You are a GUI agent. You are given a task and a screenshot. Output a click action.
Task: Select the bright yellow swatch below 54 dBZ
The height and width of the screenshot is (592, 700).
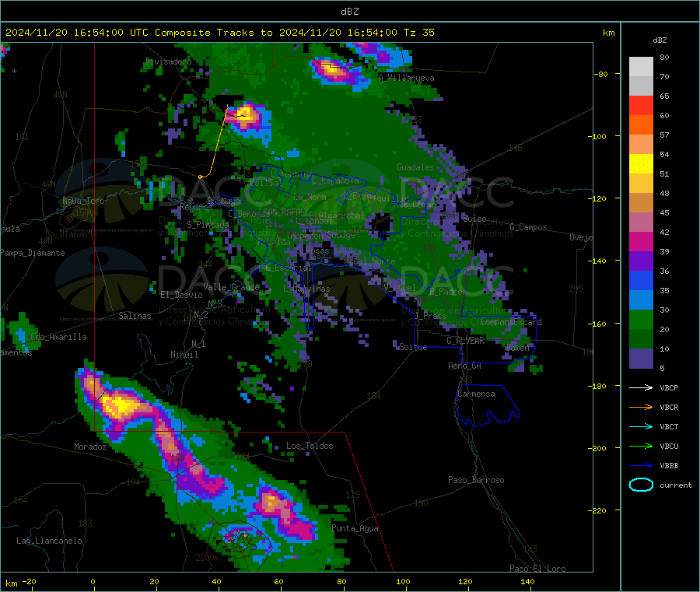point(641,164)
